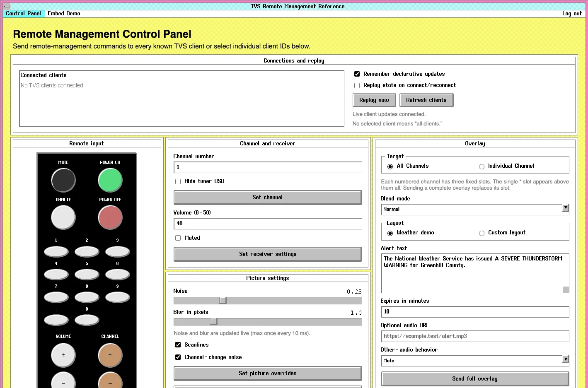Viewport: 588px width, 388px height.
Task: Switch to Control Panel tab
Action: tap(24, 14)
